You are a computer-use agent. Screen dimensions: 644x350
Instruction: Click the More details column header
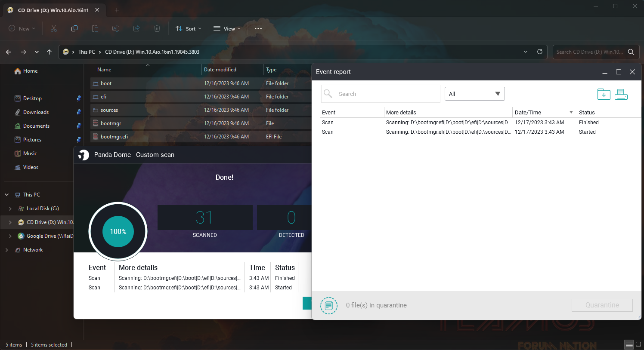tap(448, 112)
